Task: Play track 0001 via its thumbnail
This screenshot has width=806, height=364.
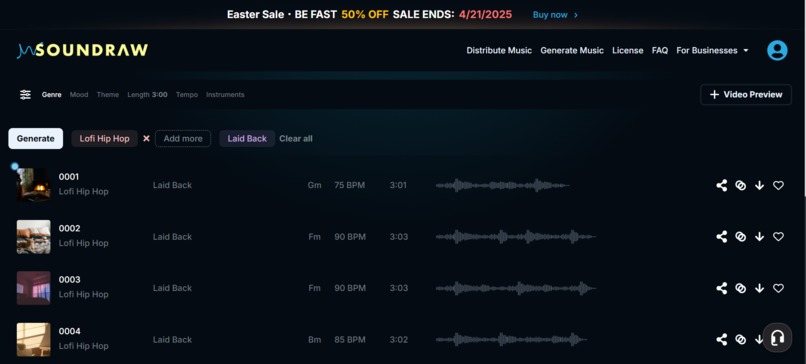Action: coord(33,185)
